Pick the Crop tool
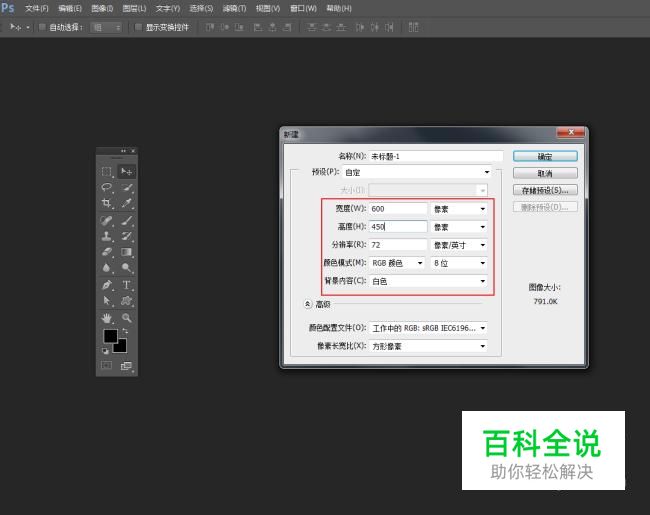The height and width of the screenshot is (515, 650). pos(106,203)
